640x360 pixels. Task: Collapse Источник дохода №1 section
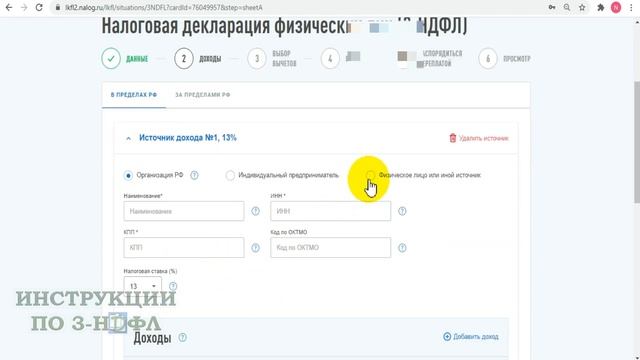[129, 138]
